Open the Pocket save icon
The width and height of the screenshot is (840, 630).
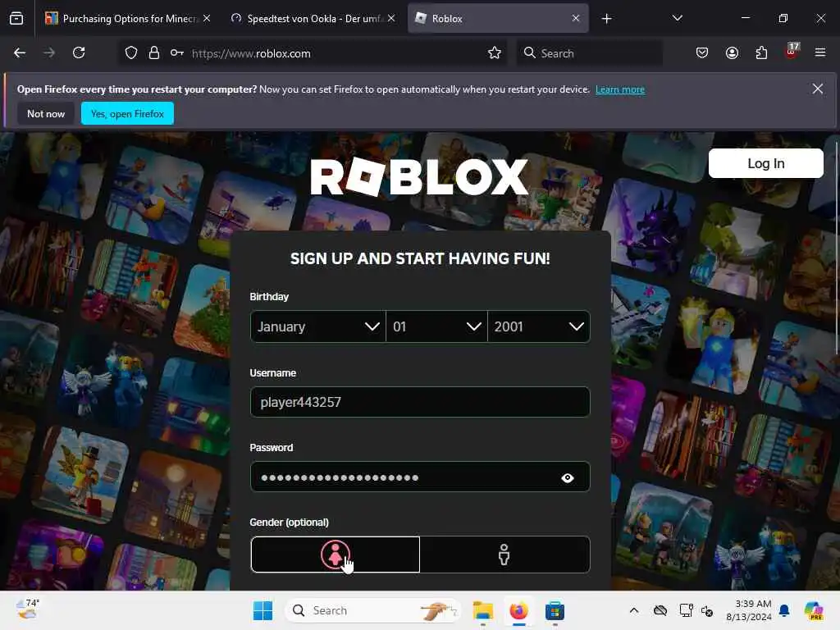tap(702, 52)
